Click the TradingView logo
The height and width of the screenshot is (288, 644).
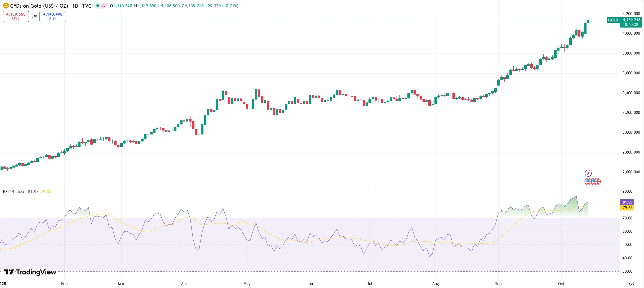pos(30,272)
